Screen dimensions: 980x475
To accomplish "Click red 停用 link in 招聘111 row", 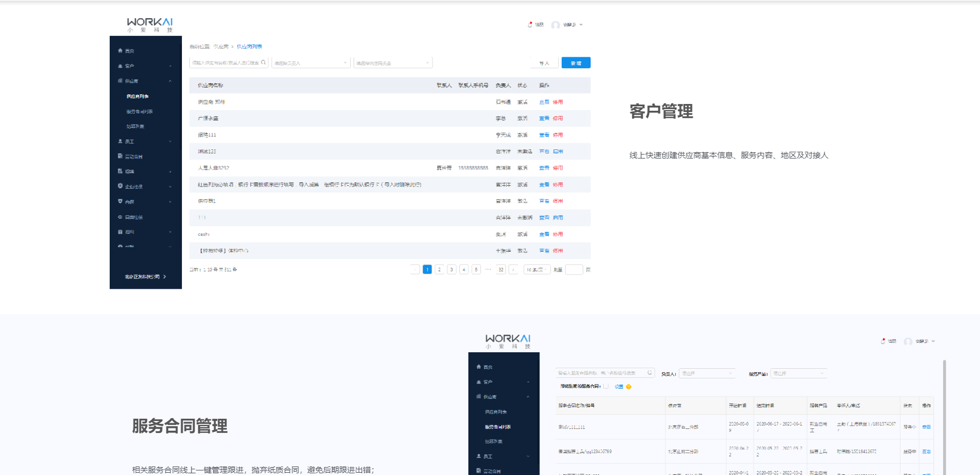I will pos(558,135).
